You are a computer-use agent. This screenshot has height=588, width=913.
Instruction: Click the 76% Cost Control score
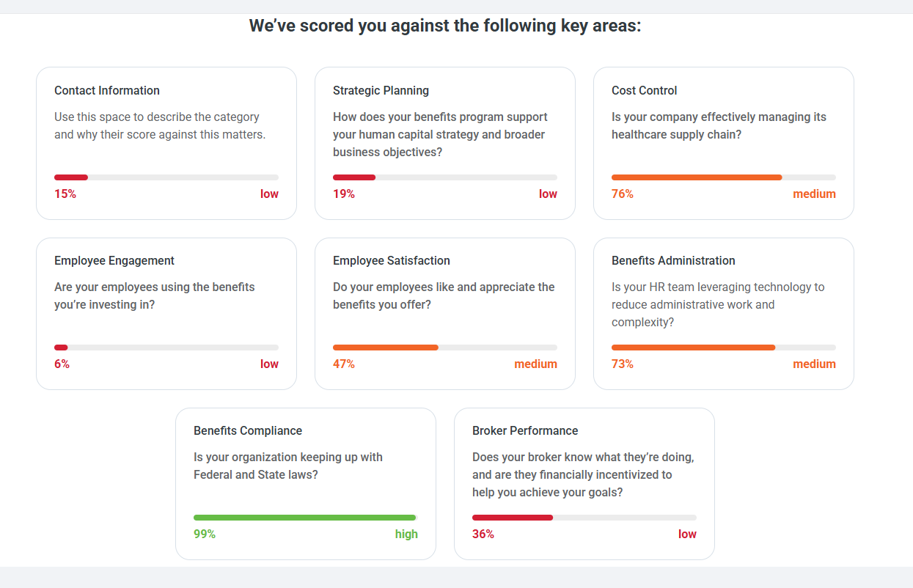[x=623, y=194]
